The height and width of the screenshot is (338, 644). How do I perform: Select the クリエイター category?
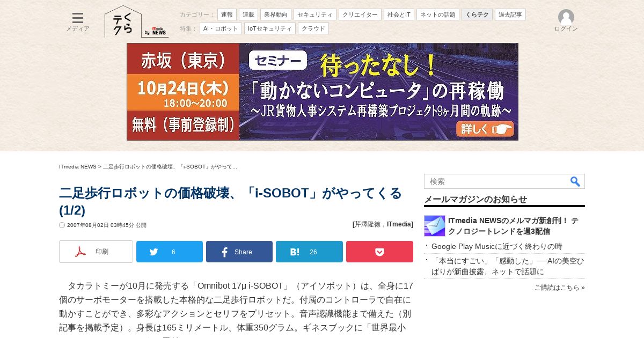pyautogui.click(x=360, y=14)
